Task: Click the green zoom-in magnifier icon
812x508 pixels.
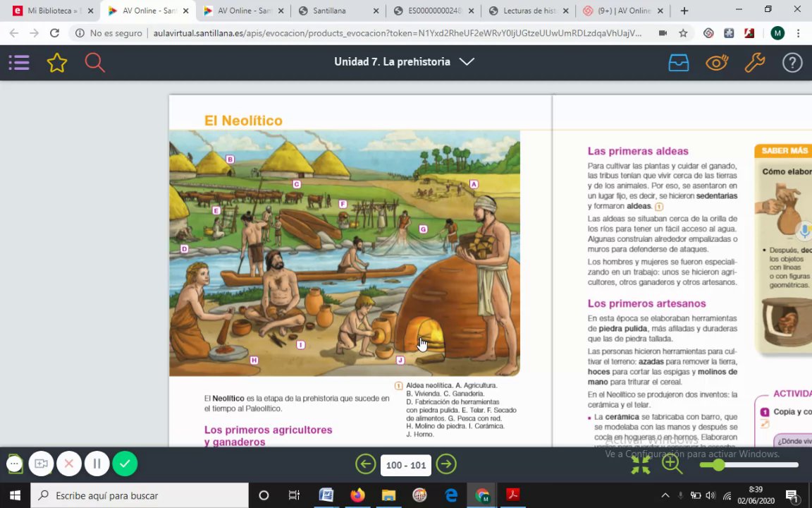Action: coord(672,464)
